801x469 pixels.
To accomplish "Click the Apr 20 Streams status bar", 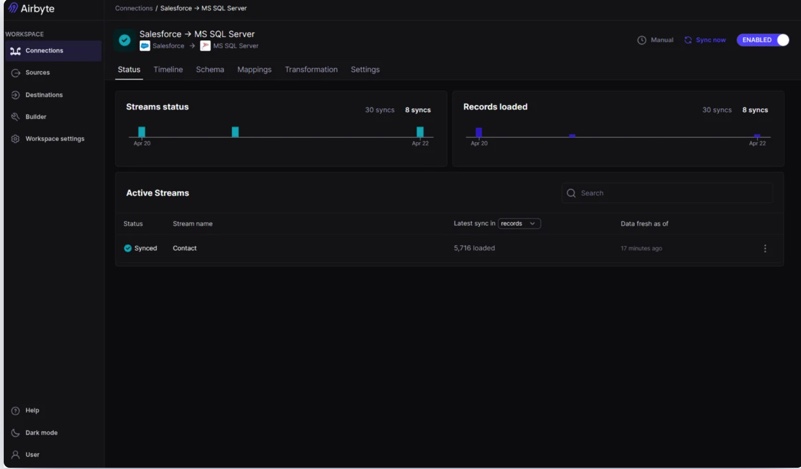I will point(142,132).
